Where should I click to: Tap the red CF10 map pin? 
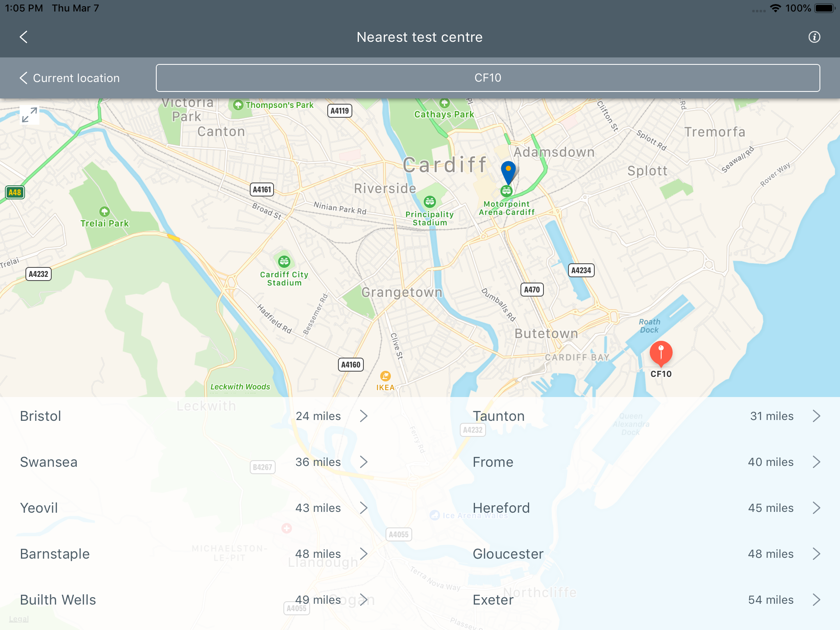[x=661, y=353]
